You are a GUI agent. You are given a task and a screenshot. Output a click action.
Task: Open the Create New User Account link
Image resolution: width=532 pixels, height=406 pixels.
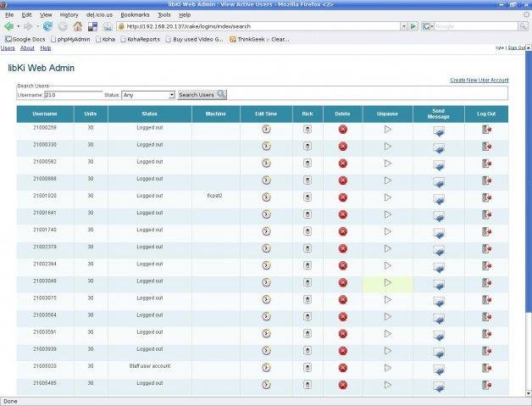pos(479,80)
